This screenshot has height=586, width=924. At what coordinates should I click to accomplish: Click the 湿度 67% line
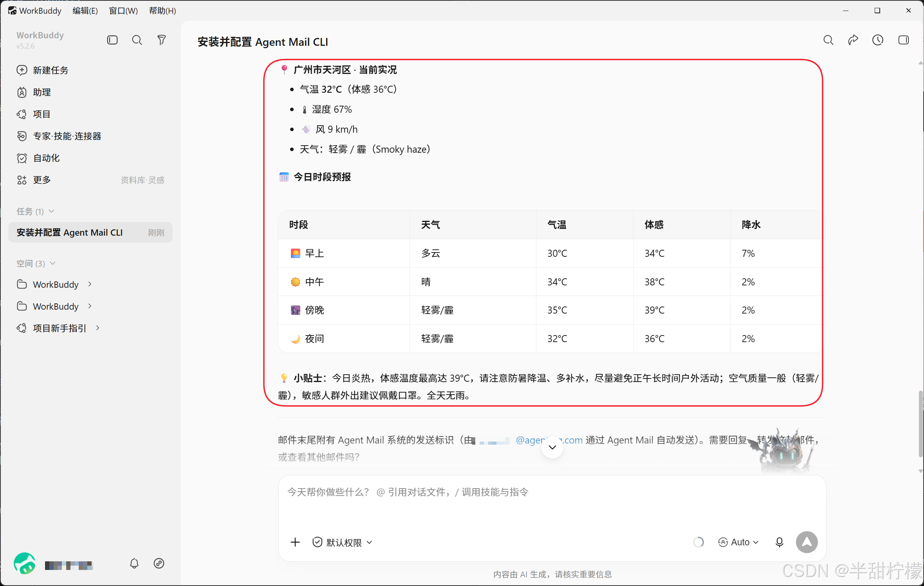tap(327, 109)
